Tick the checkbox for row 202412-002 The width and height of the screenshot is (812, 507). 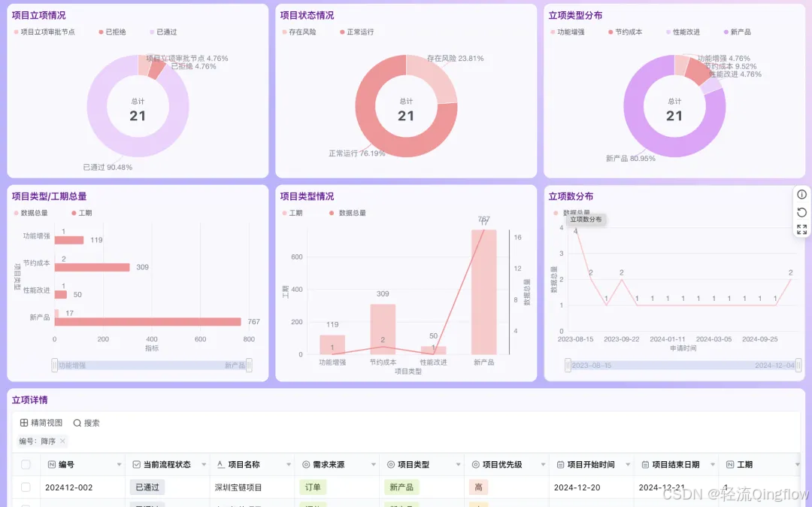(26, 487)
